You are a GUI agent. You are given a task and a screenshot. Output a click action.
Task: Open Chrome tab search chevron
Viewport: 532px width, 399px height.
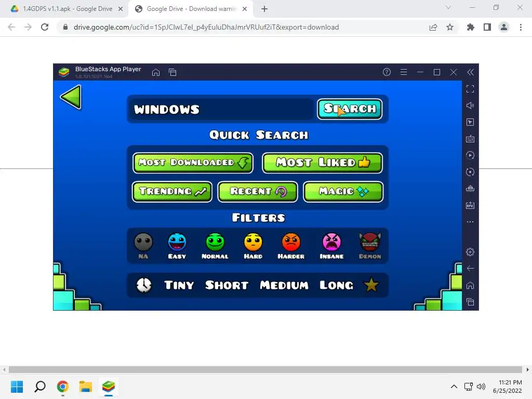[x=448, y=7]
